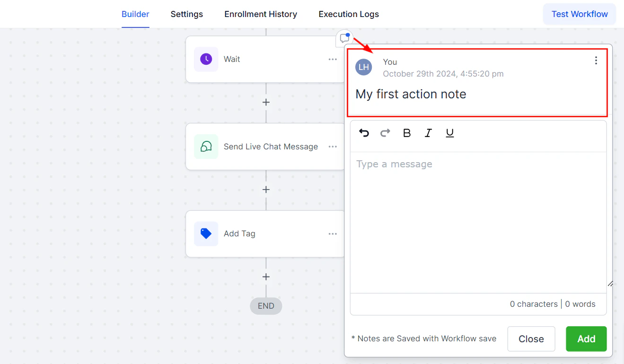Close the notes panel
The height and width of the screenshot is (364, 624).
click(531, 338)
